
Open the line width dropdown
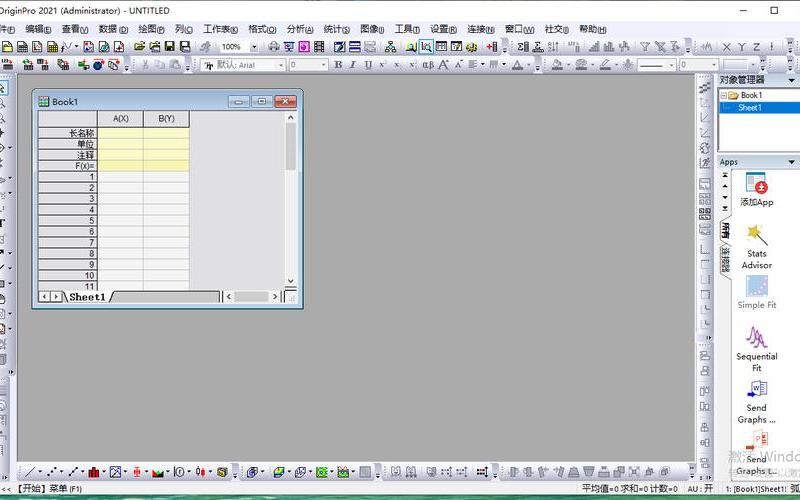(714, 65)
